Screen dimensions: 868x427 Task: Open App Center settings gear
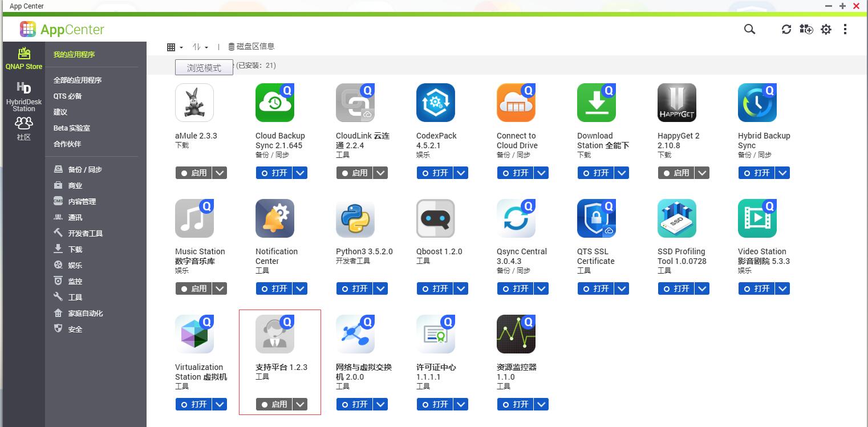tap(826, 29)
